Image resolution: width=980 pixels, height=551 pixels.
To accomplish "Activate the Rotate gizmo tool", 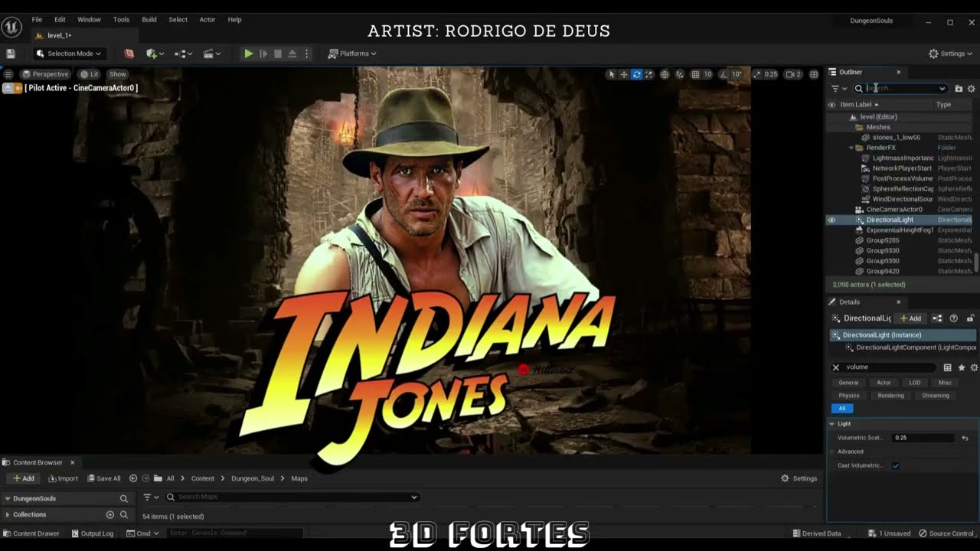I will [x=636, y=74].
